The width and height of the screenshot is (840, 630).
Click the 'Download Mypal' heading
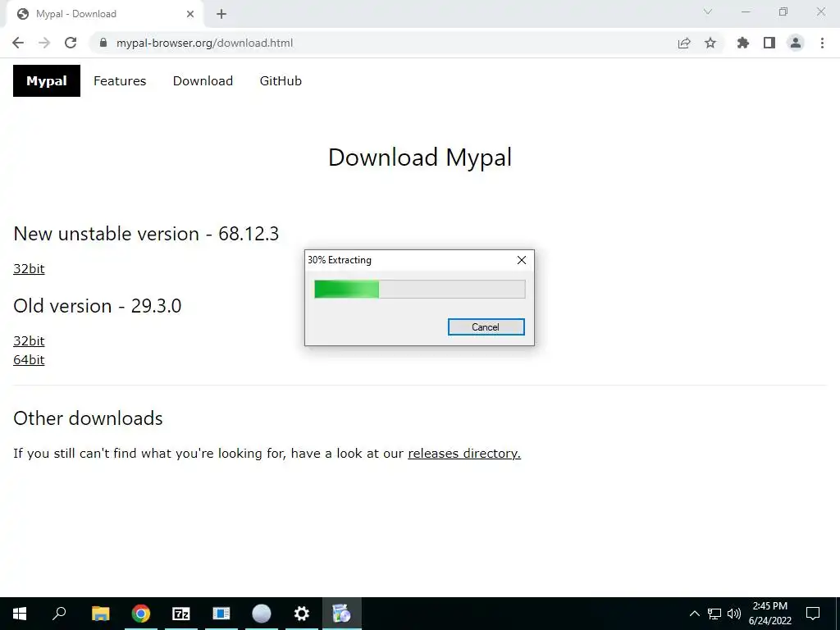420,157
